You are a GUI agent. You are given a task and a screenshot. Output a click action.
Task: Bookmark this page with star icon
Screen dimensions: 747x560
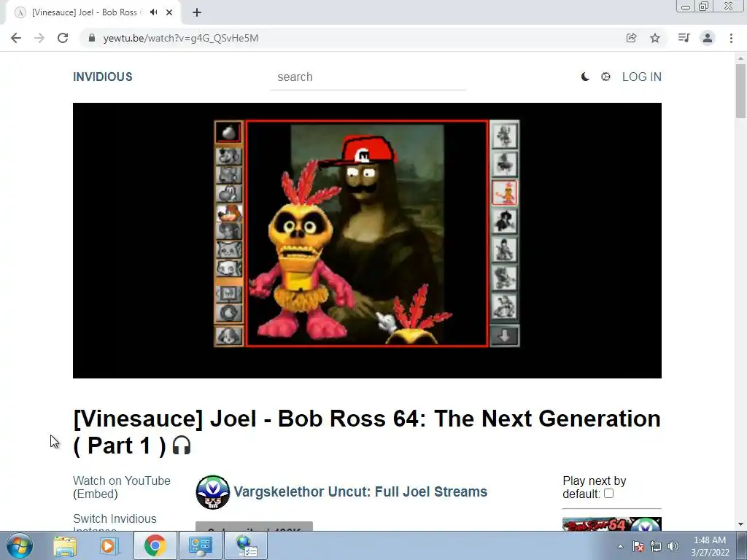[x=655, y=38]
